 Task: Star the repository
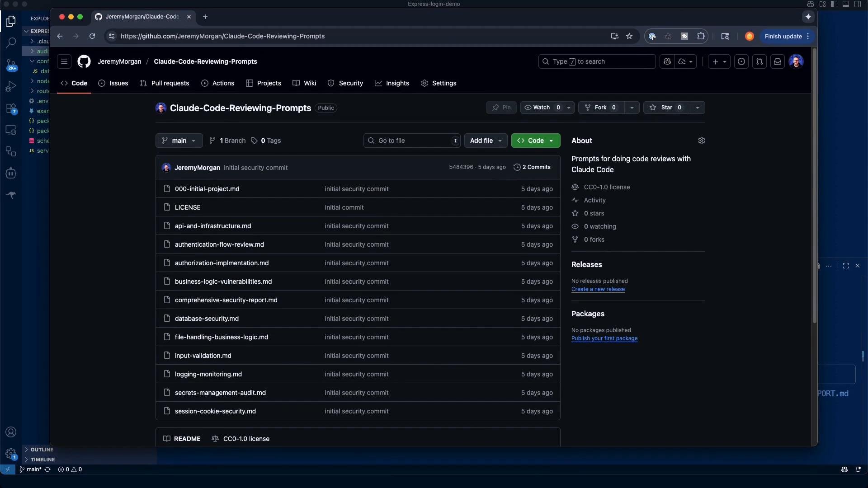[666, 108]
